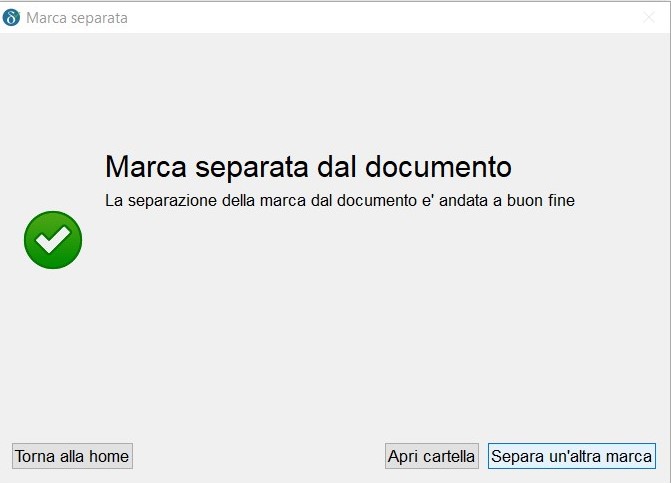Click the heading Marca separata dal documento
The height and width of the screenshot is (483, 671).
point(308,166)
